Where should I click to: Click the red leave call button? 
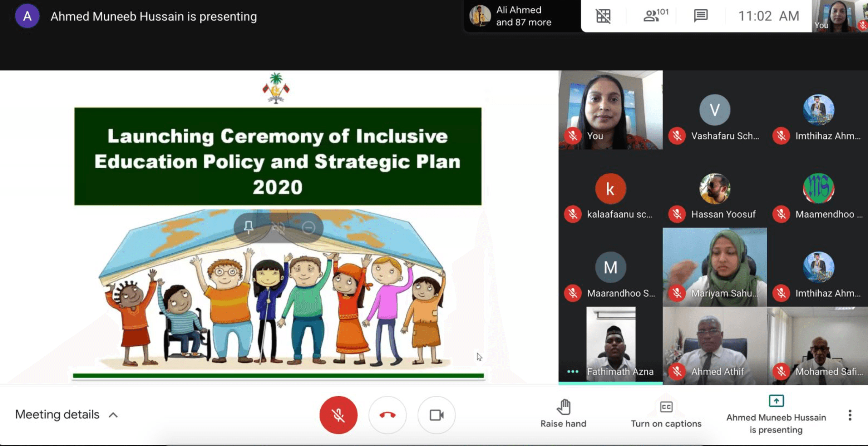[x=387, y=415]
